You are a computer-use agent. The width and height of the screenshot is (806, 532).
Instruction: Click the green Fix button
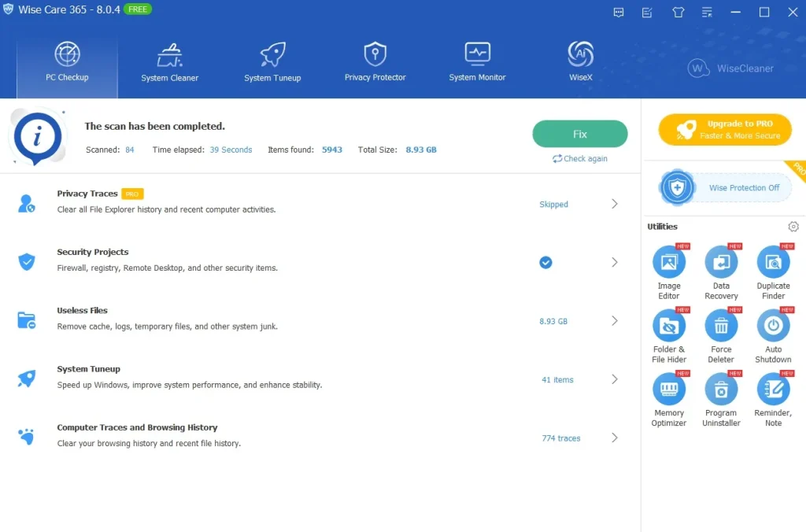(580, 134)
